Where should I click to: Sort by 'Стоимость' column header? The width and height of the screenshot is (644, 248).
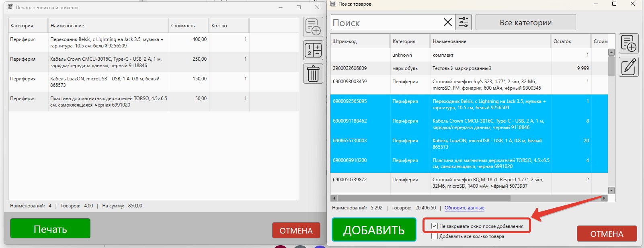[x=183, y=26]
